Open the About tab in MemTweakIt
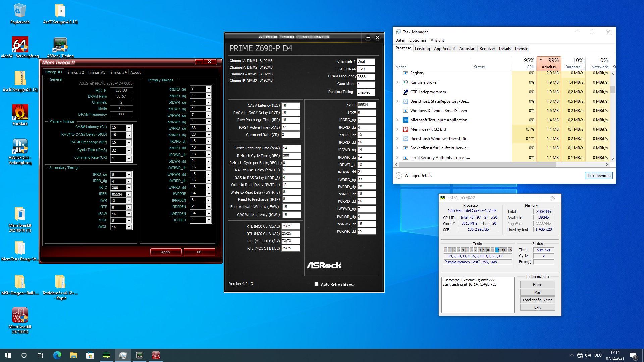 pyautogui.click(x=136, y=72)
